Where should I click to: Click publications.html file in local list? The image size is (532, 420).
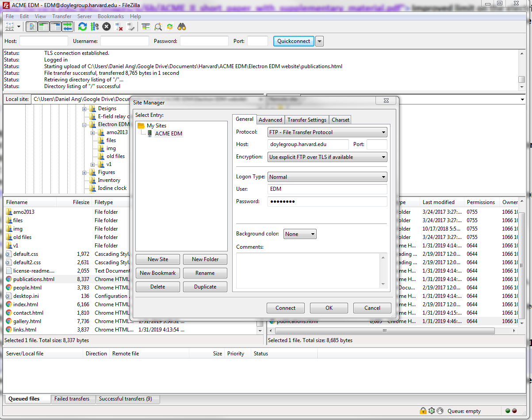pyautogui.click(x=34, y=279)
